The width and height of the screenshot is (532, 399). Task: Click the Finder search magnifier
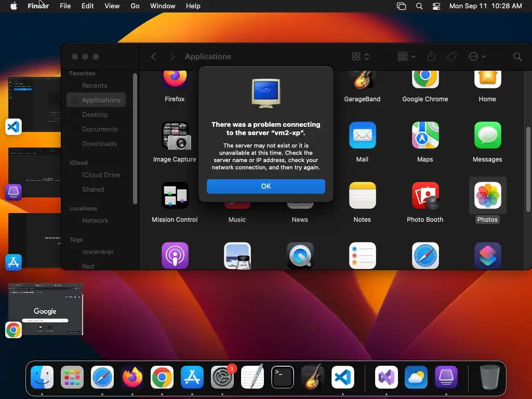tap(517, 57)
